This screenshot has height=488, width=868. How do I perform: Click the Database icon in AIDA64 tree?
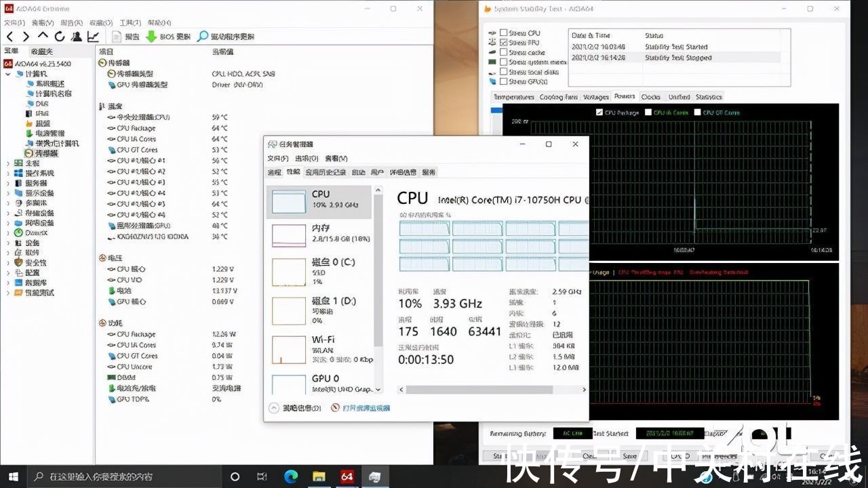point(18,283)
